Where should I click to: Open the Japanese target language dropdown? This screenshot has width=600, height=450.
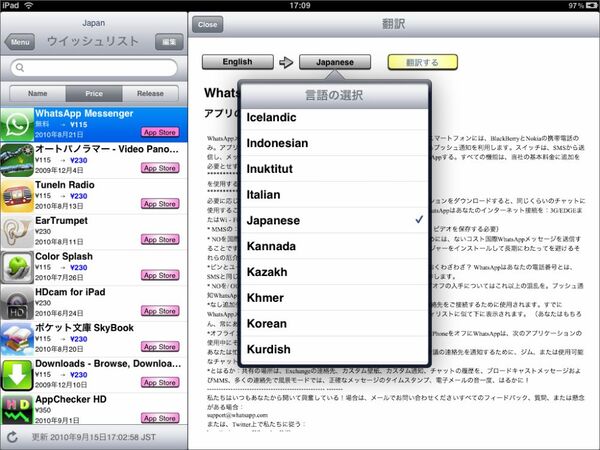[335, 62]
